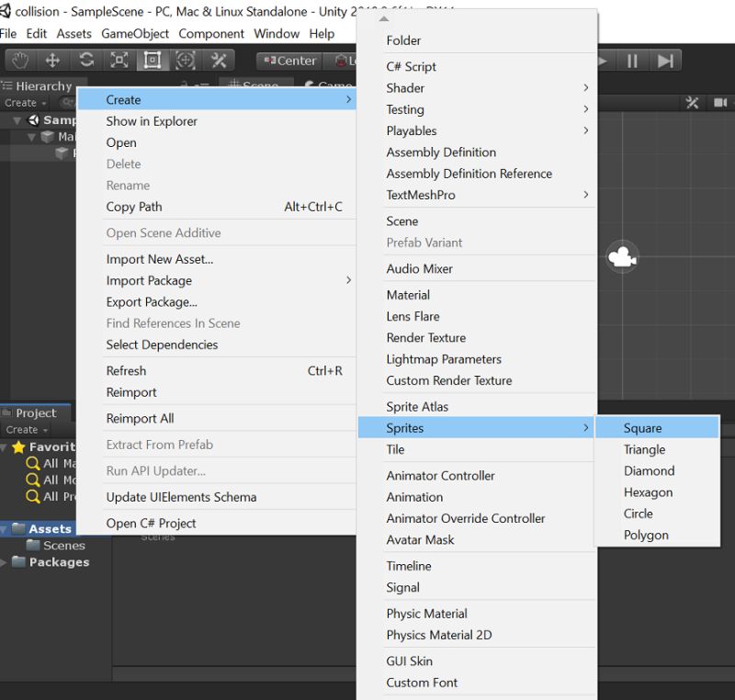Viewport: 735px width, 700px height.
Task: Create a Triangle sprite
Action: click(657, 449)
